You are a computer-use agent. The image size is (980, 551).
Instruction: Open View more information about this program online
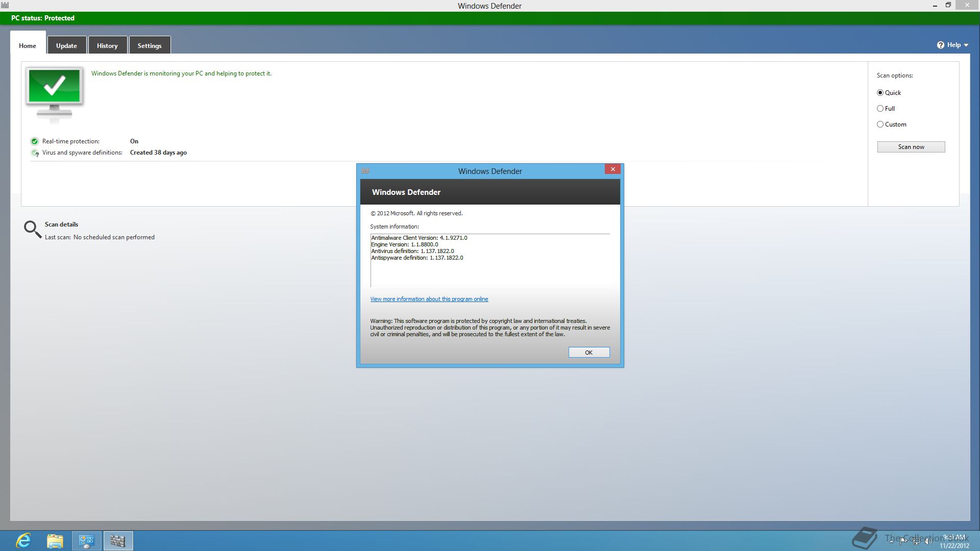[x=429, y=299]
